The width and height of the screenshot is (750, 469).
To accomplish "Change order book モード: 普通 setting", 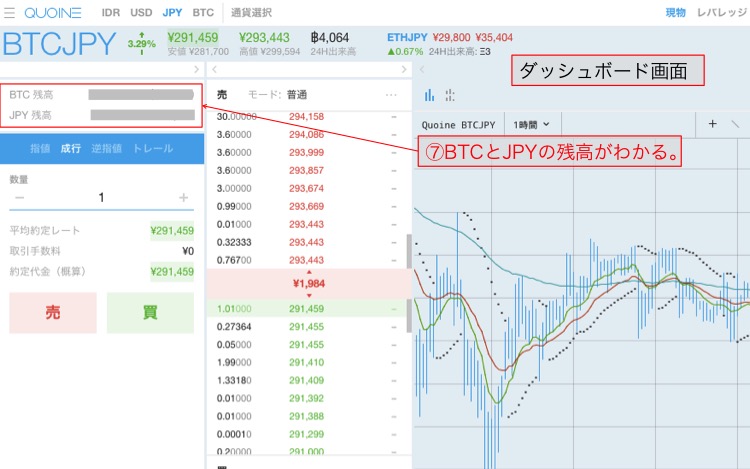I will [x=277, y=95].
